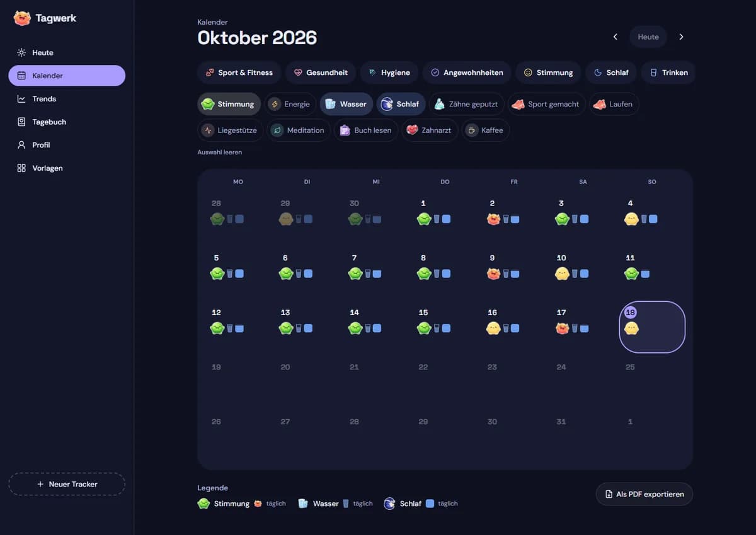Viewport: 756px width, 535px height.
Task: Click the yellow mood blob on day 18
Action: (x=631, y=328)
